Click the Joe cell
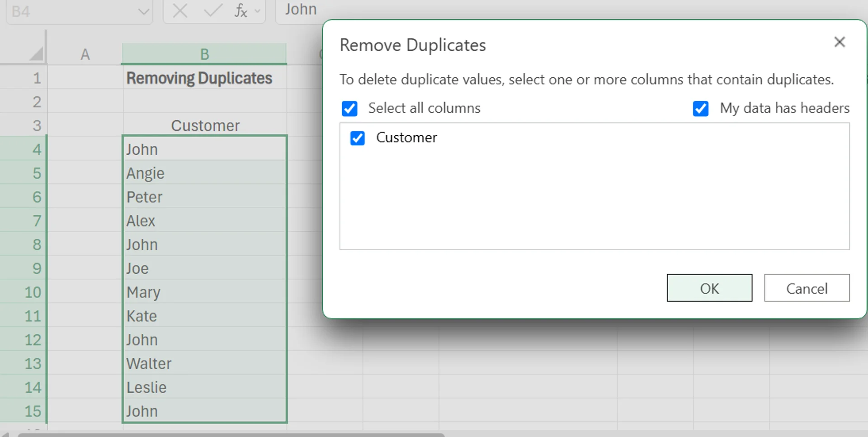This screenshot has height=437, width=868. 204,268
